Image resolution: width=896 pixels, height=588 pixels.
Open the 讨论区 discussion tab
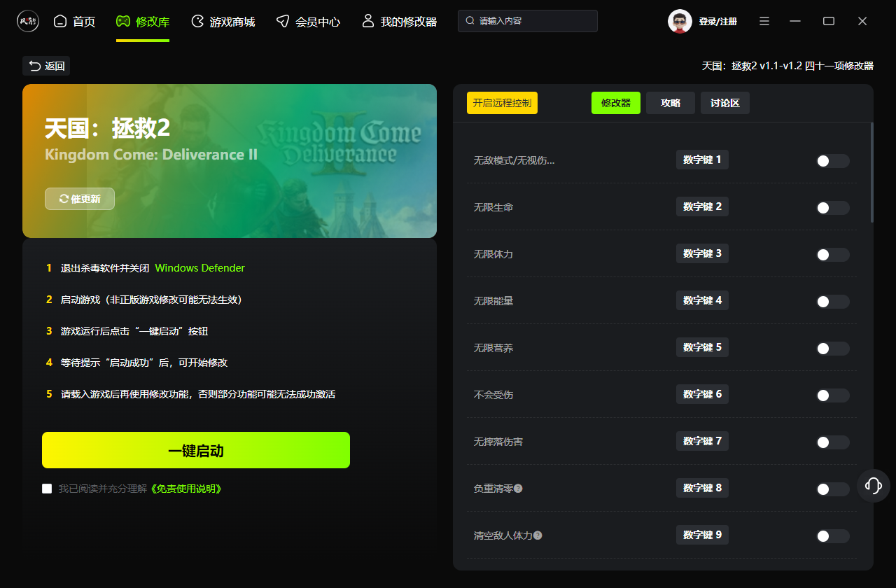(725, 103)
